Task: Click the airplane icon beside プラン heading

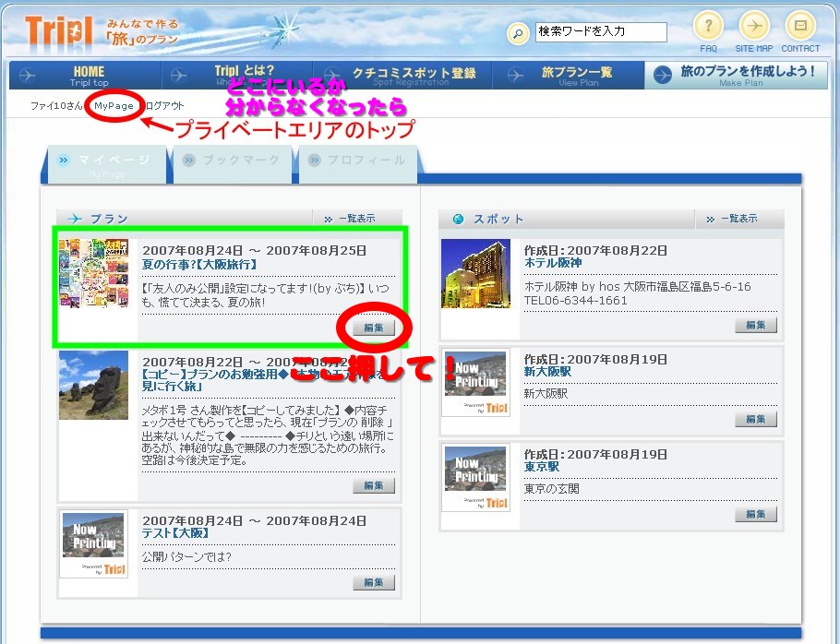Action: click(x=76, y=219)
